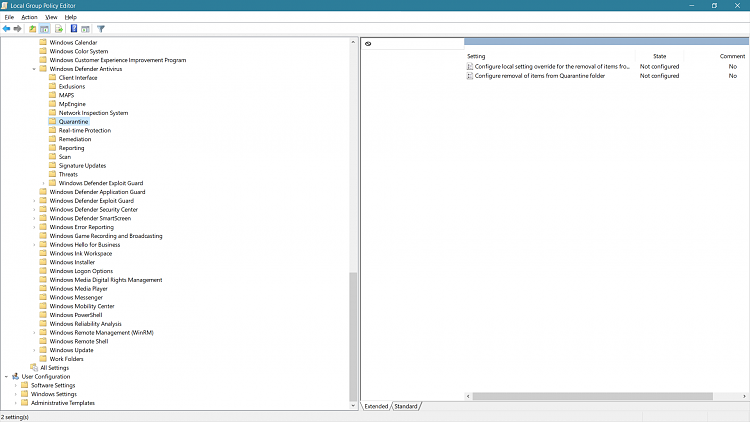The height and width of the screenshot is (422, 750).
Task: Click the tree pane vertical scrollbar thumb
Action: coord(353,336)
